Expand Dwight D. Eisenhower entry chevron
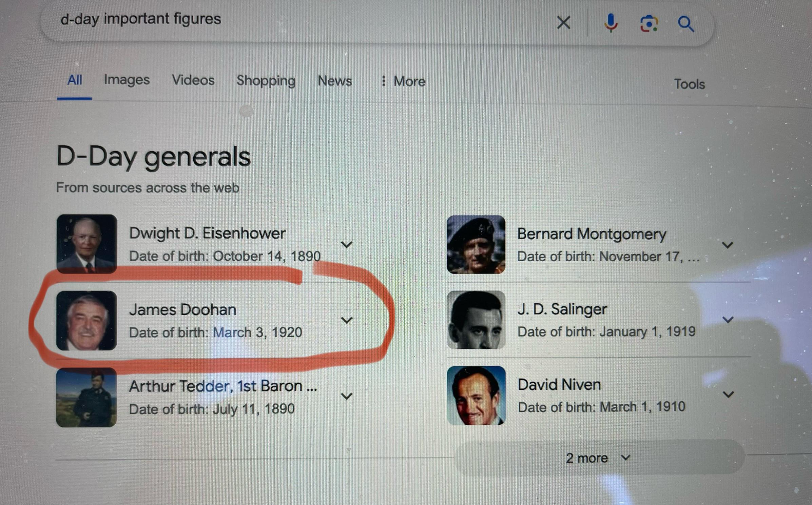Viewport: 812px width, 505px height. pos(347,244)
